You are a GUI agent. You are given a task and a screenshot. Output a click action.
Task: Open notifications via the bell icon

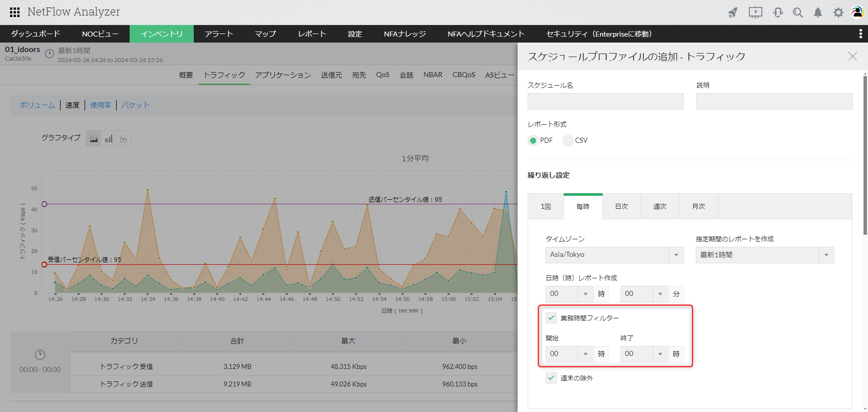click(x=818, y=13)
